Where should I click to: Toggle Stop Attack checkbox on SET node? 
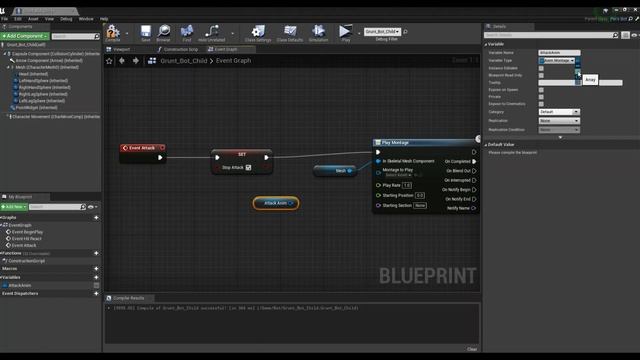pos(249,167)
